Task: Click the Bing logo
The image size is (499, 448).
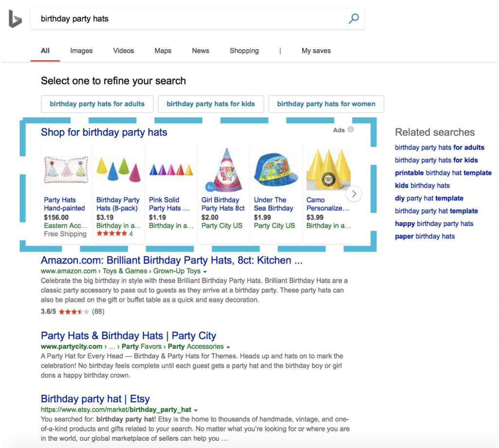Action: [15, 19]
